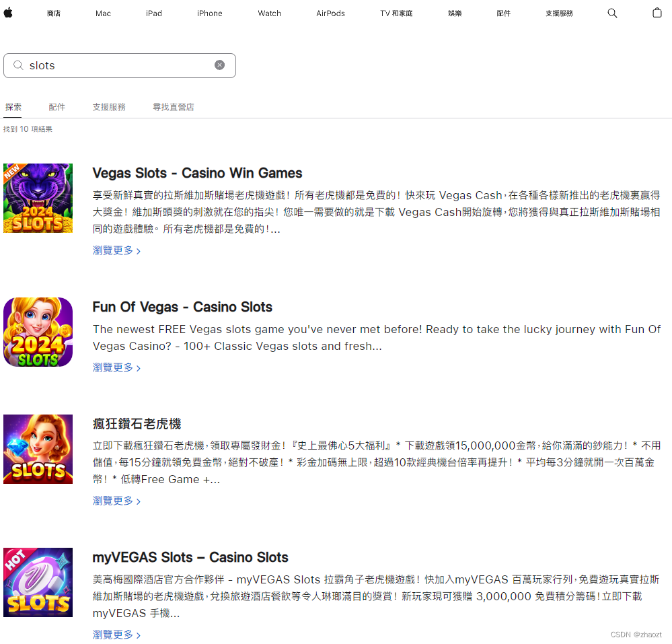Screen dimensions: 672x644
Task: Click the Fun Of Vegas description text
Action: pos(377,337)
